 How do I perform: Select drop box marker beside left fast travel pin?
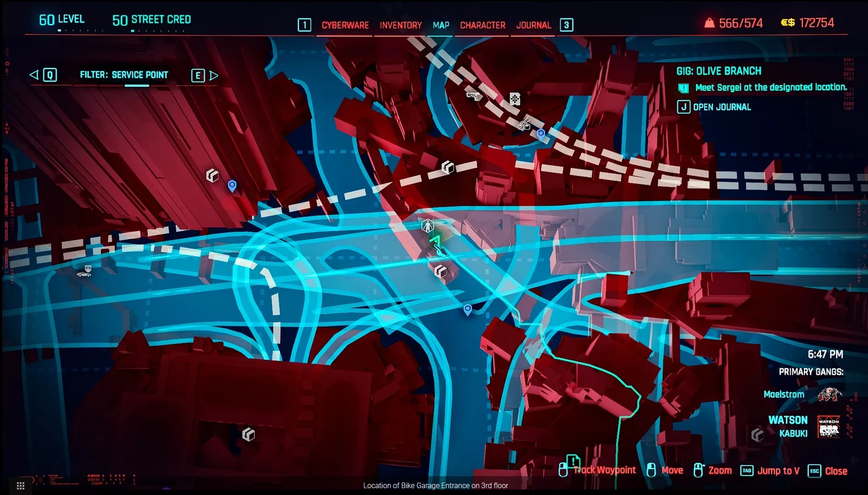(212, 175)
